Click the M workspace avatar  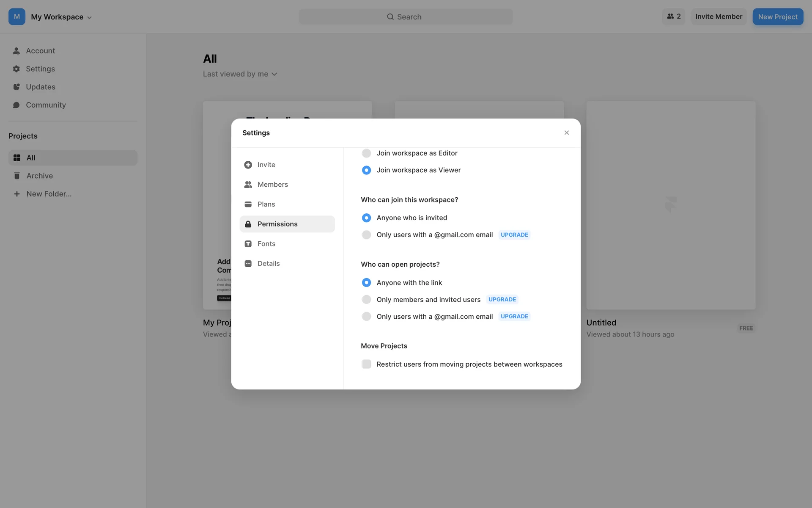17,17
